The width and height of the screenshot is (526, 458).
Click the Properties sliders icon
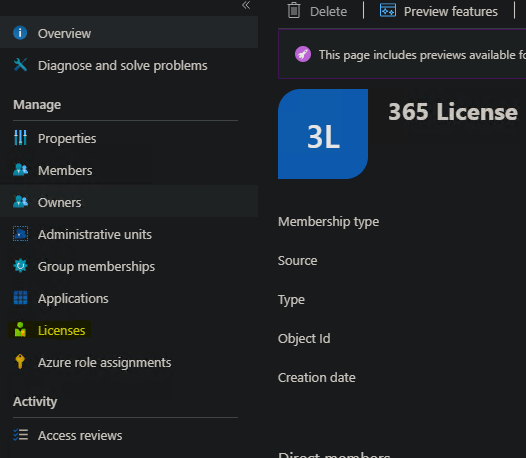(x=20, y=138)
